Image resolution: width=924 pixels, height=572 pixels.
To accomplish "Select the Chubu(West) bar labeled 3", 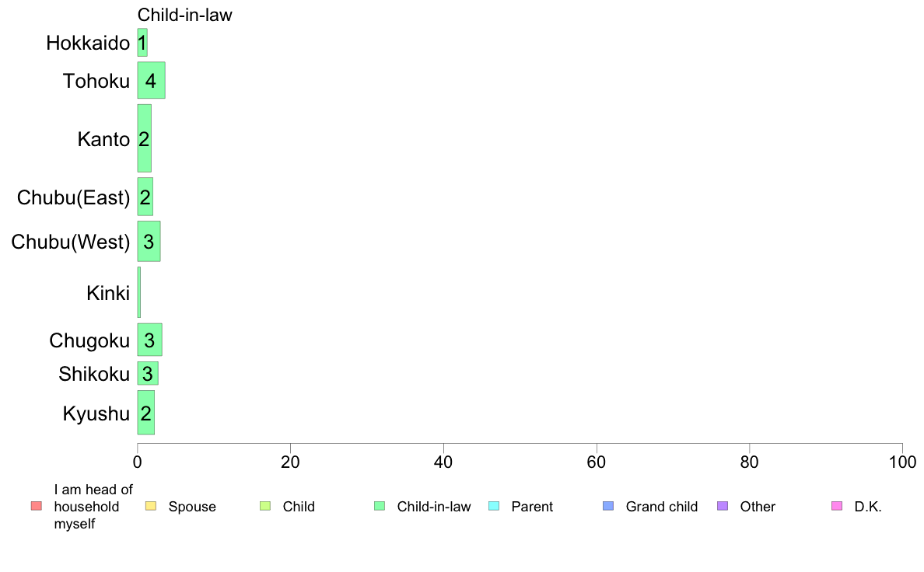I will tap(149, 241).
